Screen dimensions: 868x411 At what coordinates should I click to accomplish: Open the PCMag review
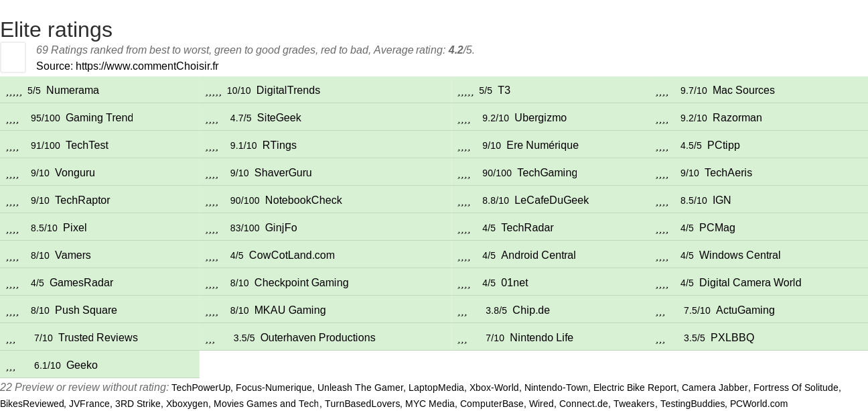717,227
